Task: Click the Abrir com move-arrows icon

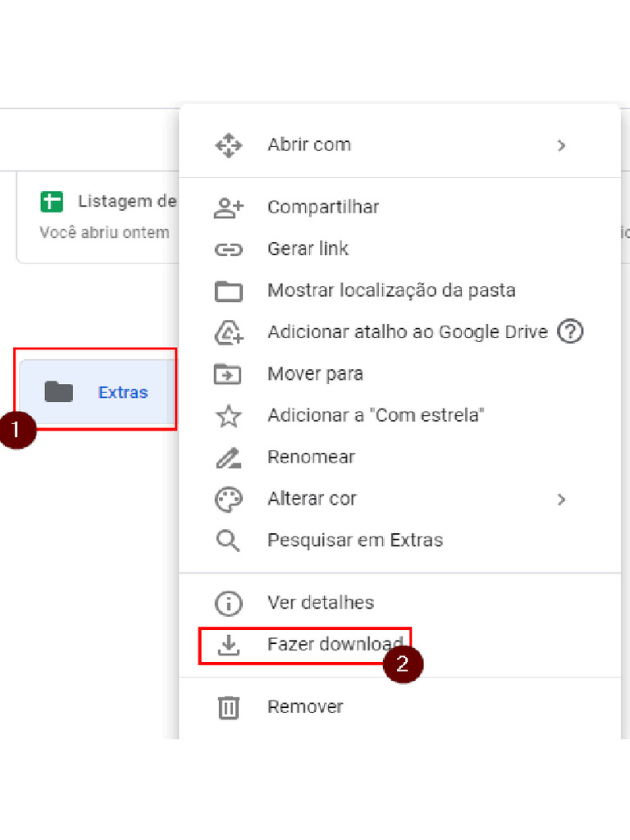Action: (228, 145)
